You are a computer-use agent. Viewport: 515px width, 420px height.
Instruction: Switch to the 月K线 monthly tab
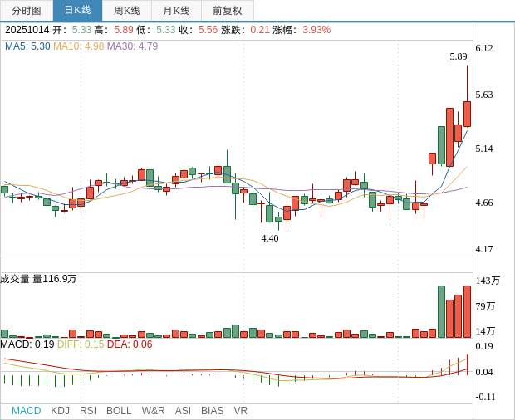click(176, 11)
